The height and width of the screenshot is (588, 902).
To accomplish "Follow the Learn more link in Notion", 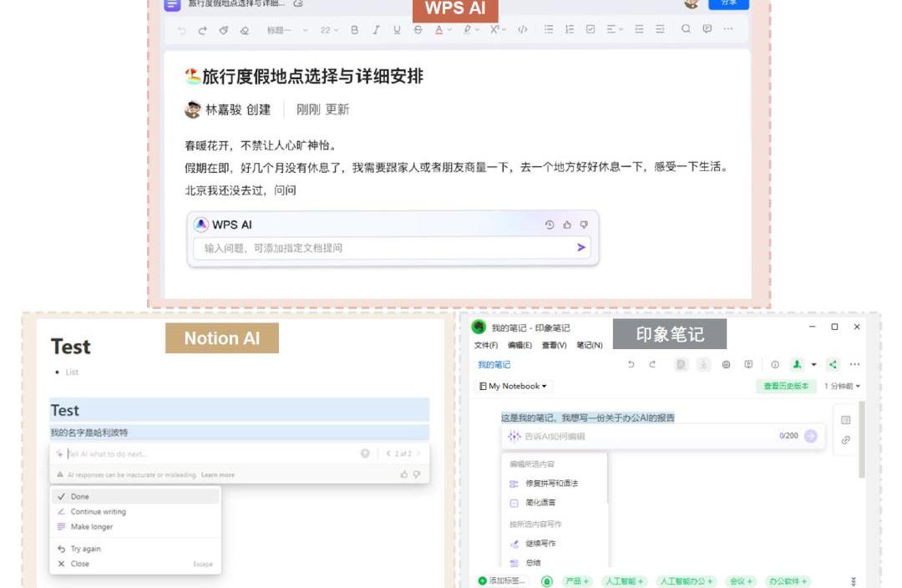I will click(217, 474).
